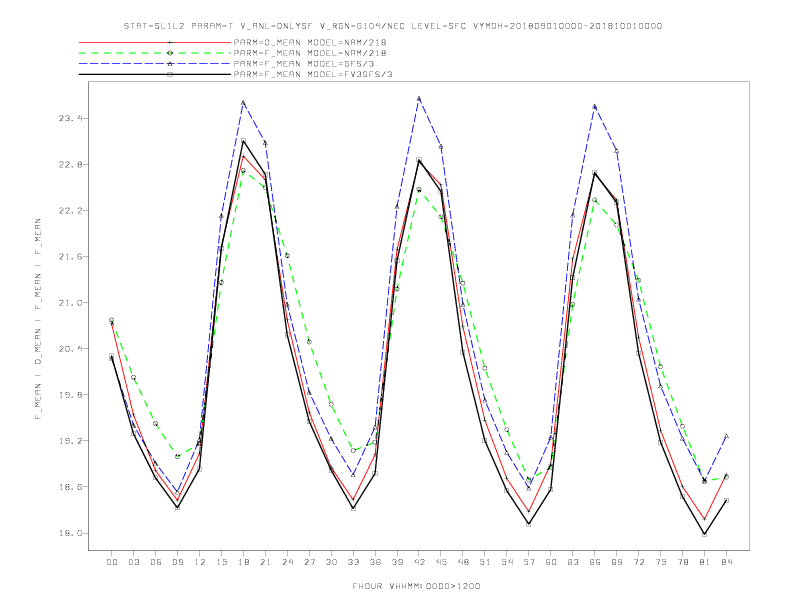Click the black solid legend line sample
Image resolution: width=792 pixels, height=612 pixels.
155,74
